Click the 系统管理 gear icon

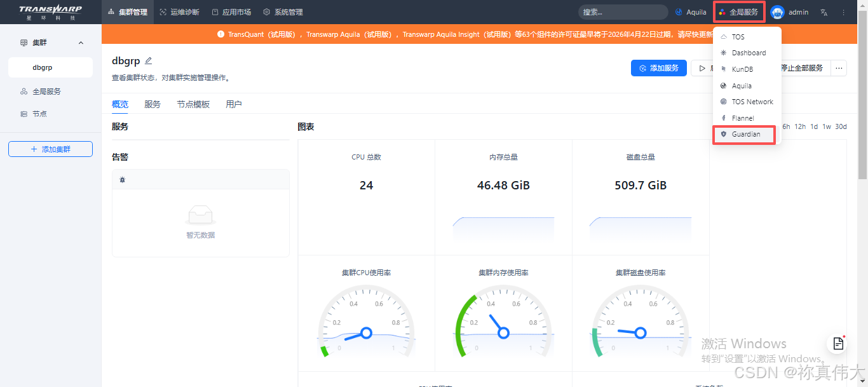[267, 12]
